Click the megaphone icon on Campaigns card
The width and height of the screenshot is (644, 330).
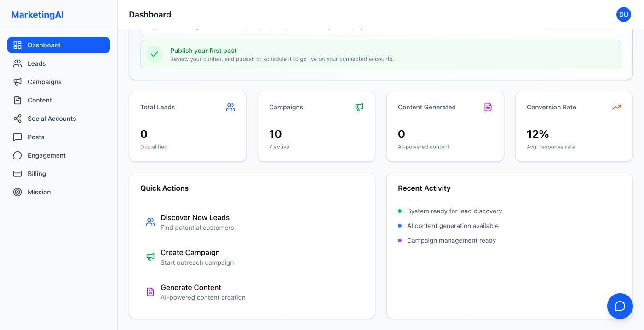(359, 107)
